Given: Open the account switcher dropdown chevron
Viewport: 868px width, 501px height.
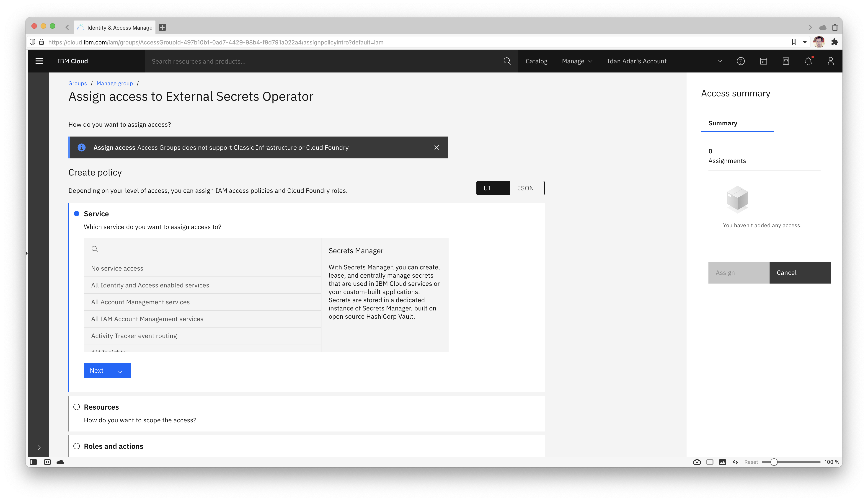Looking at the screenshot, I should coord(719,61).
